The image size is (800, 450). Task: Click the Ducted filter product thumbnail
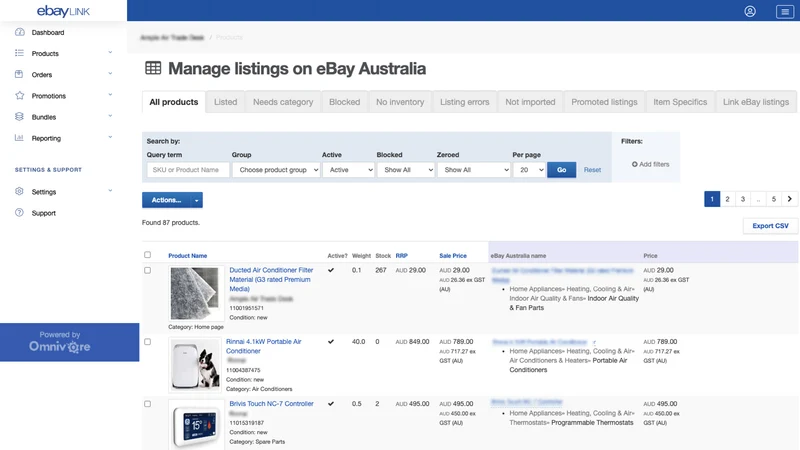click(196, 293)
